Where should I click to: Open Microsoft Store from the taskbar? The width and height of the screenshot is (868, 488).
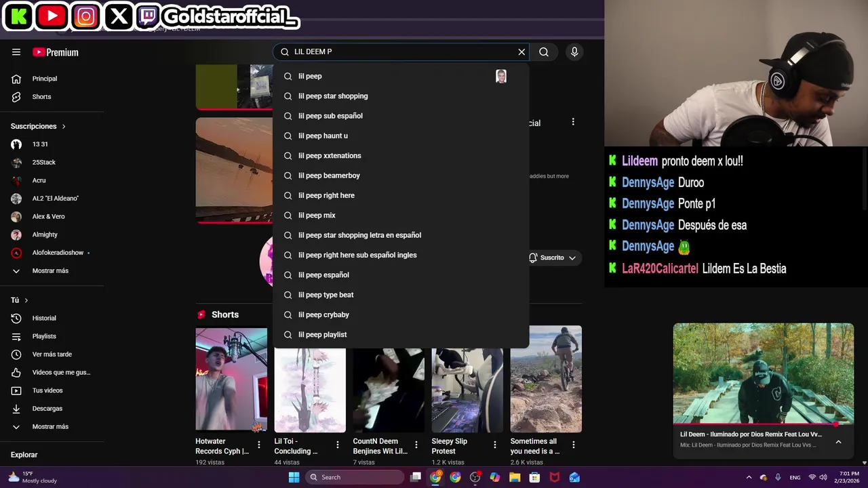pos(534,477)
